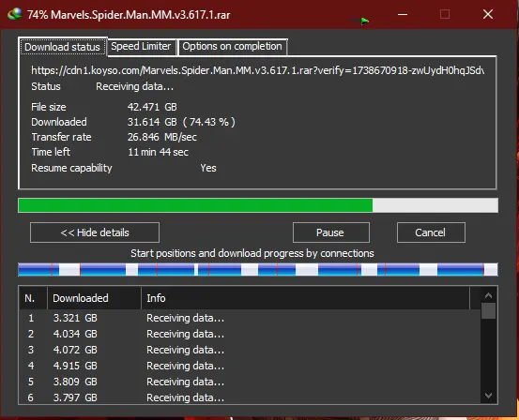Click the connections progress segment bar

(258, 269)
